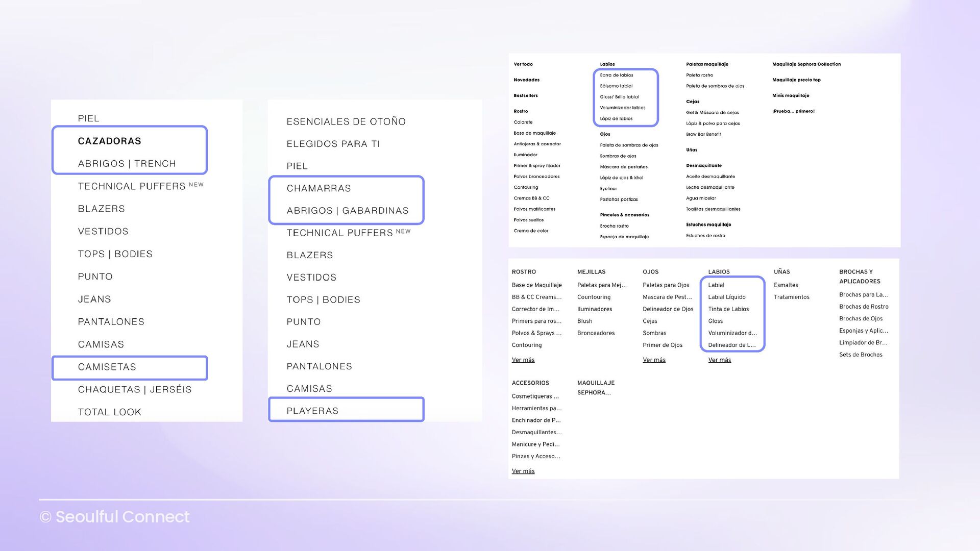Click Barra de labios link

pyautogui.click(x=616, y=75)
